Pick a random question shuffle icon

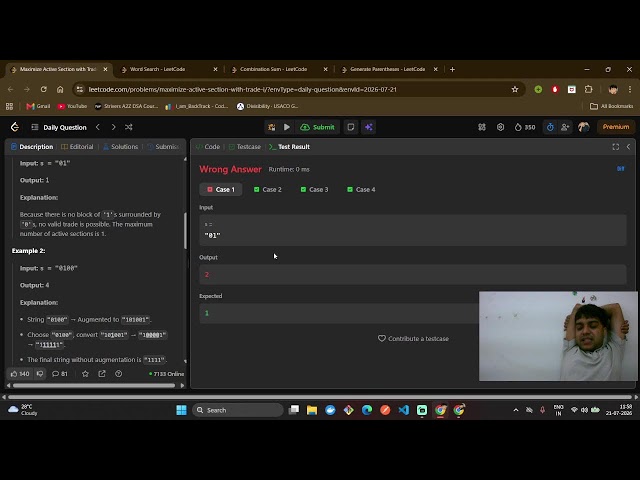click(129, 127)
